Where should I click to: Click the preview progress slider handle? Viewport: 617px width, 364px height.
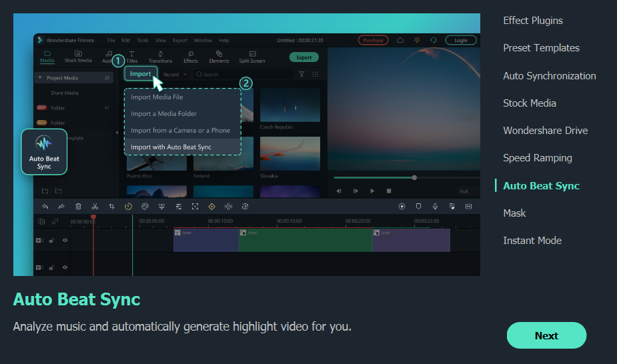[414, 178]
